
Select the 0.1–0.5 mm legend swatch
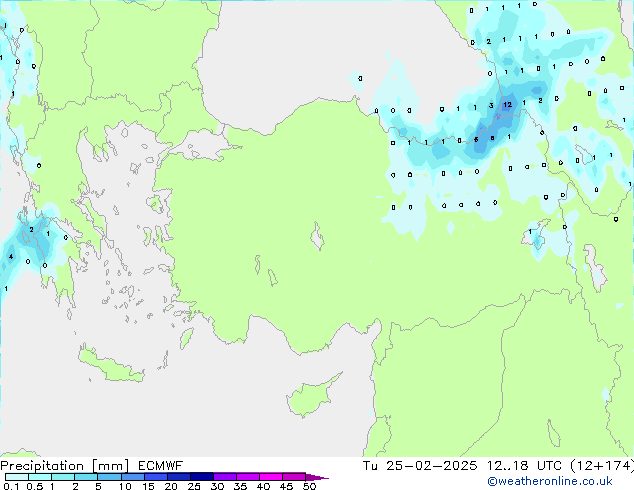click(x=17, y=477)
